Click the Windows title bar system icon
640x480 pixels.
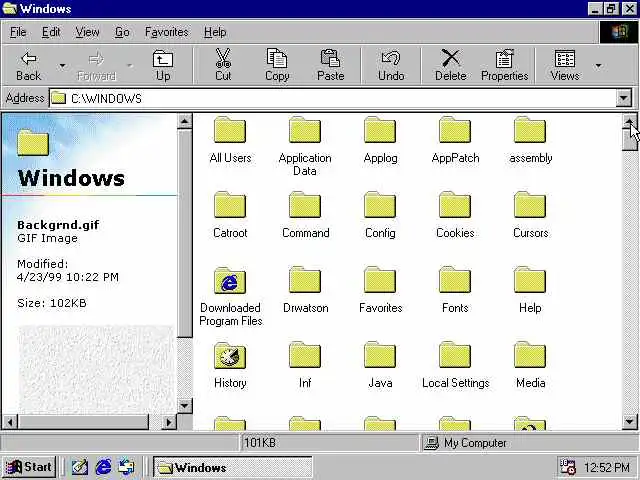[10, 9]
